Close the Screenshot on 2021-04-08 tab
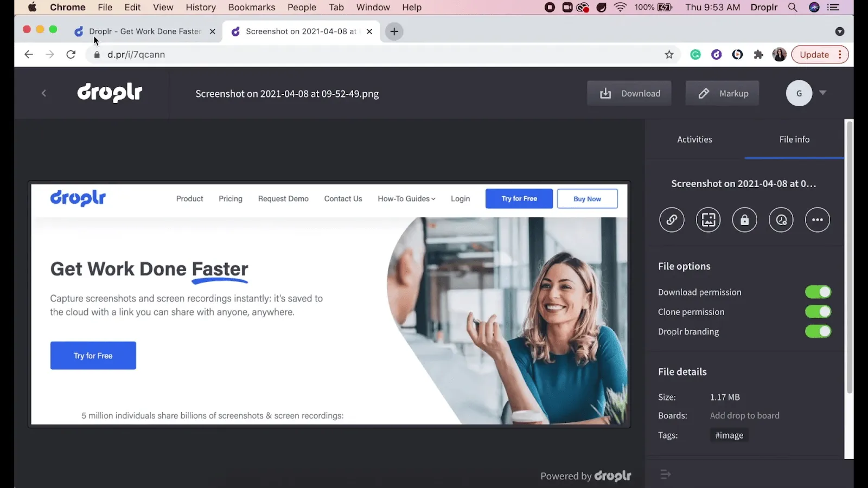The image size is (868, 488). click(x=369, y=31)
